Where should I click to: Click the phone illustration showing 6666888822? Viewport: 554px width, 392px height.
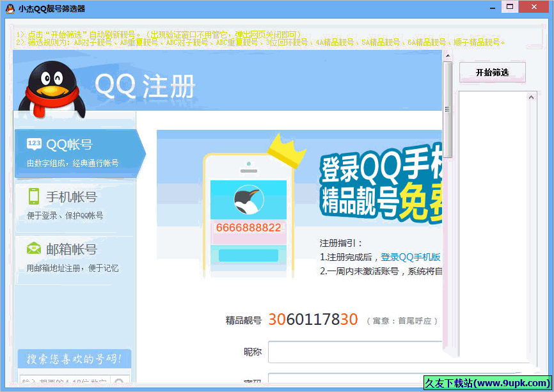point(248,216)
